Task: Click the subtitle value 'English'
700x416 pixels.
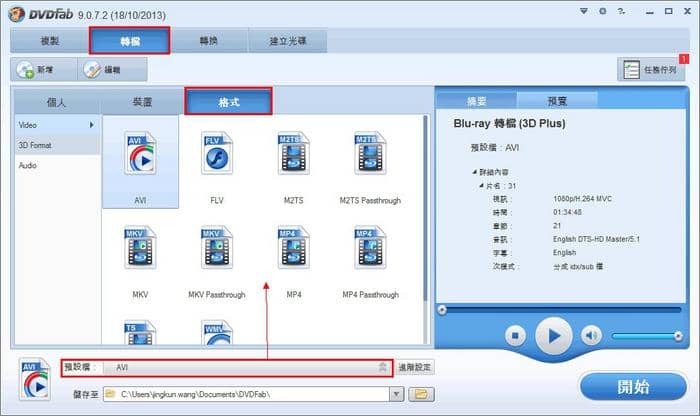Action: 564,253
